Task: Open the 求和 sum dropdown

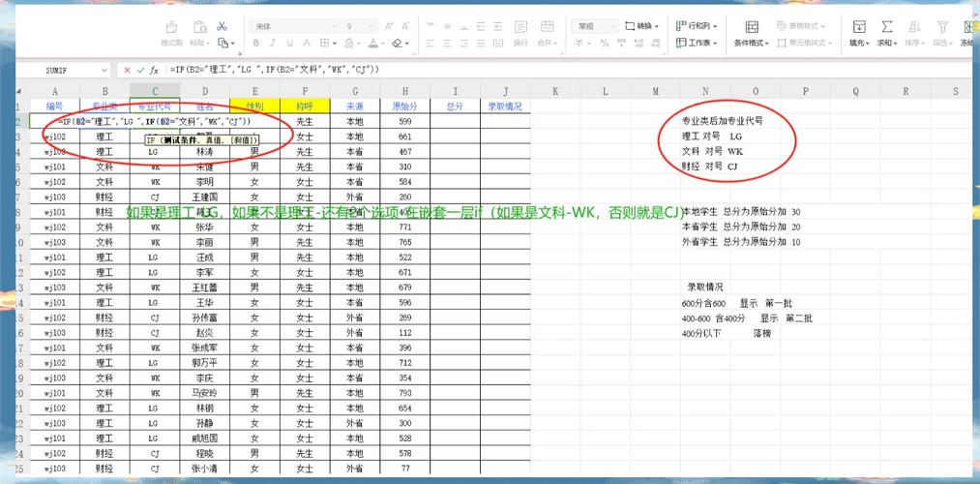Action: pyautogui.click(x=887, y=34)
